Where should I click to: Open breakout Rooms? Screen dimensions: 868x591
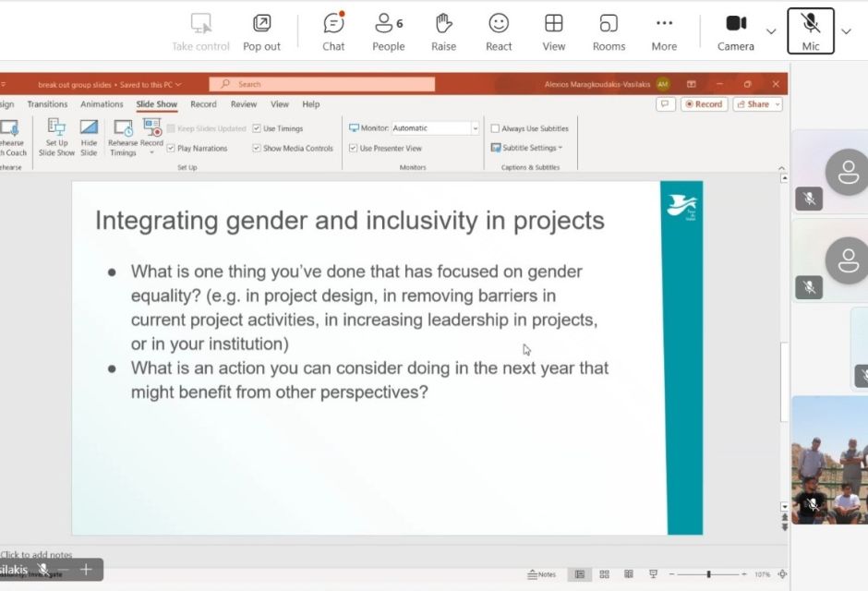pyautogui.click(x=609, y=31)
